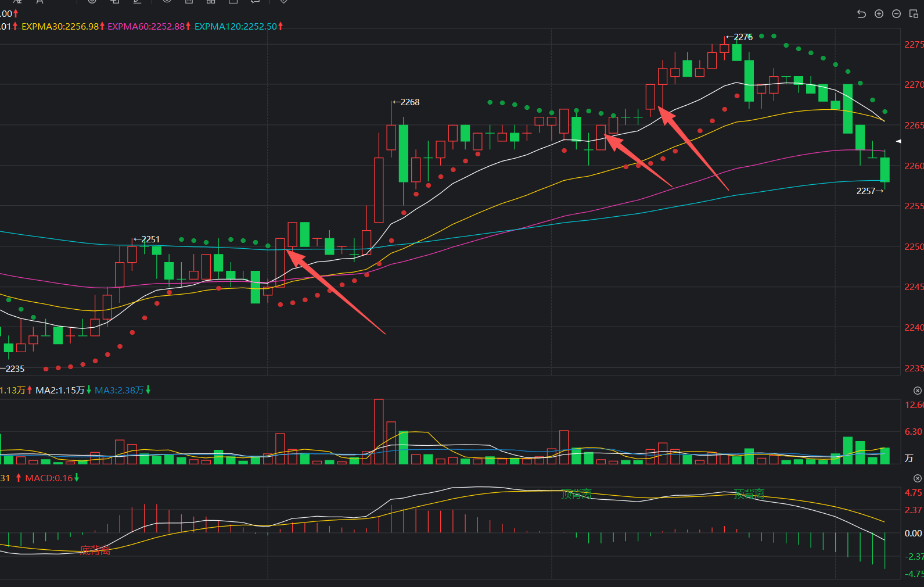Click the red 底背离 divergence label
924x587 pixels.
coord(95,550)
